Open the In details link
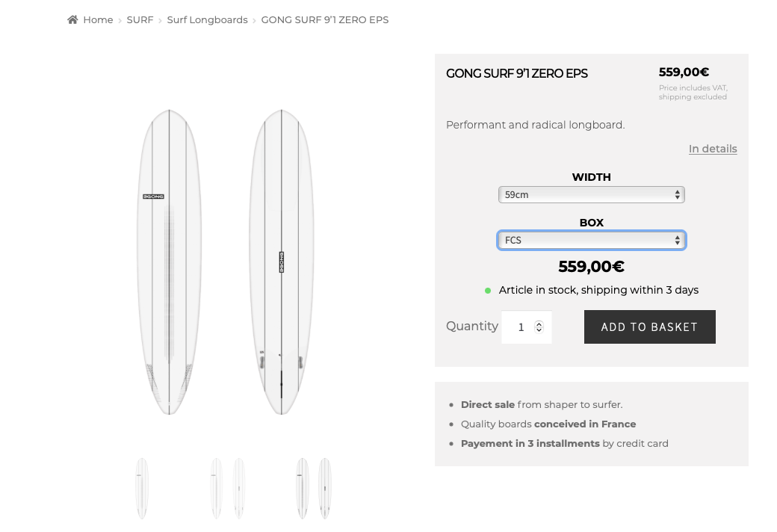Screen dimensions: 777x532 (713, 149)
